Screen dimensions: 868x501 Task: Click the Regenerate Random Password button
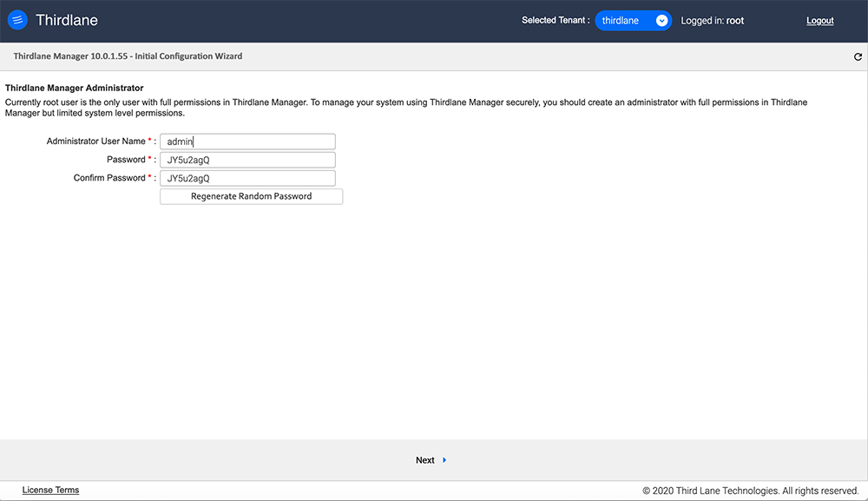(x=252, y=196)
